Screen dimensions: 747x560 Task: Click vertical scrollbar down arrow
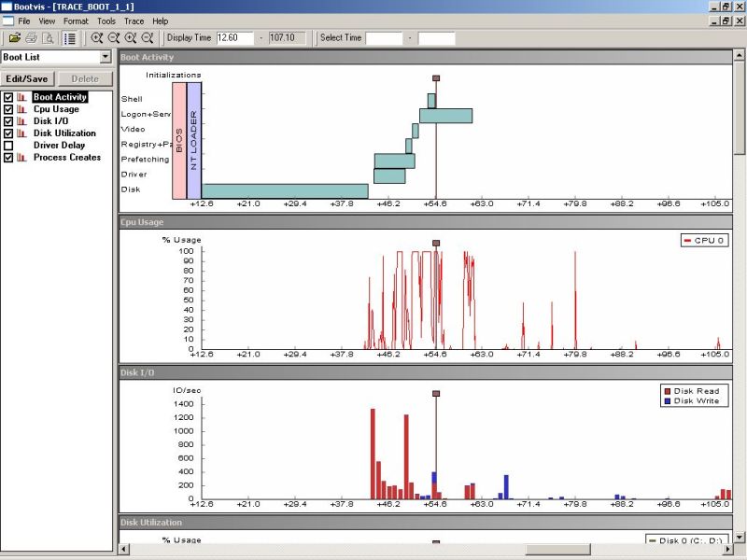740,538
